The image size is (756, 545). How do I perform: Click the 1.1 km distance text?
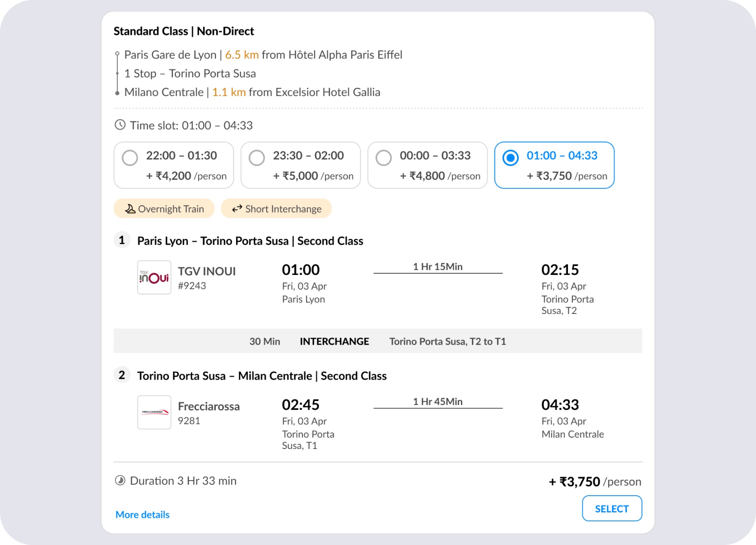tap(229, 92)
